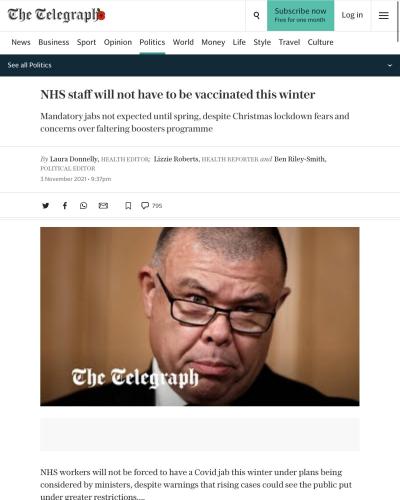This screenshot has height=500, width=400.
Task: Click Subscribe now button
Action: tap(300, 15)
